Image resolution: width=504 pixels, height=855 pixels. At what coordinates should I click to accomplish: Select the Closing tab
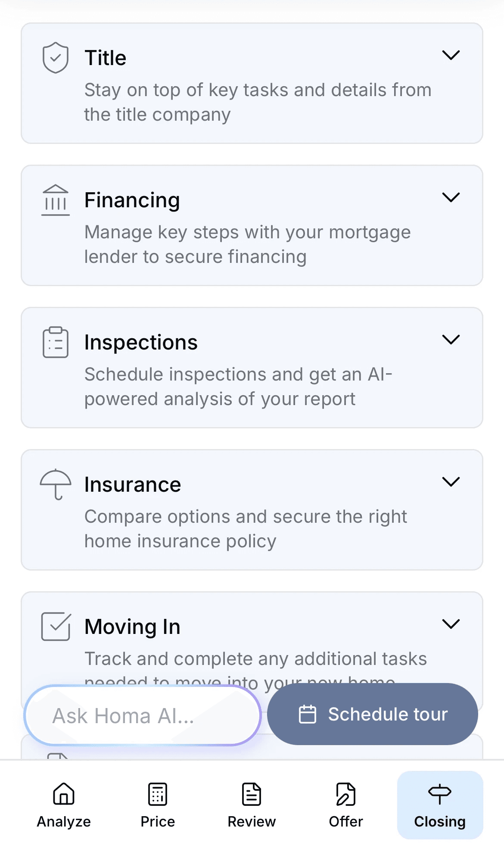(x=440, y=805)
